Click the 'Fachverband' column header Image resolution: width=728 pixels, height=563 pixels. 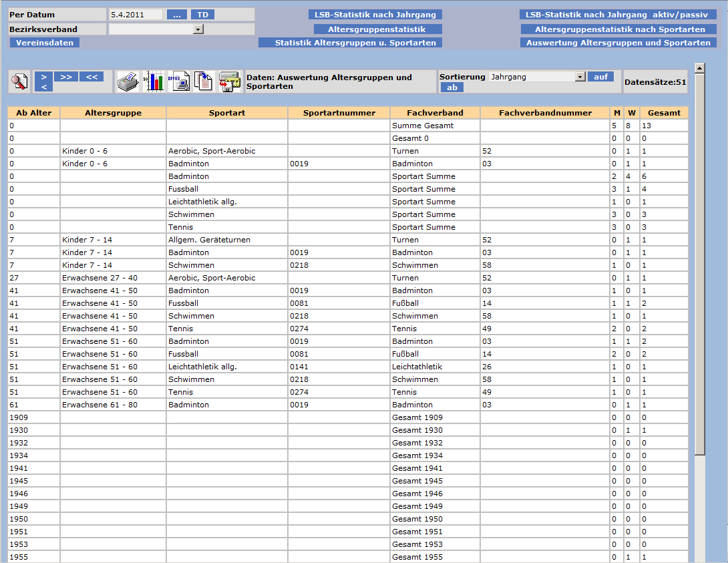click(435, 113)
